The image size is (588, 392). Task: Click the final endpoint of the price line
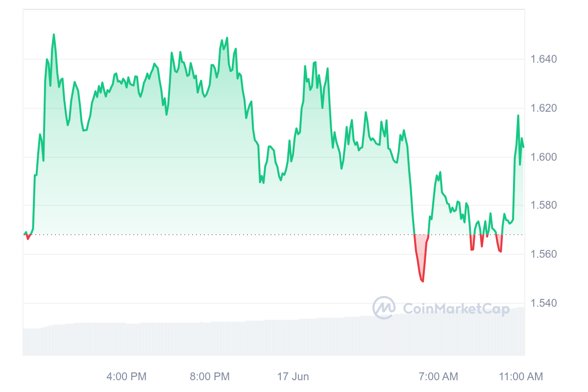[523, 147]
